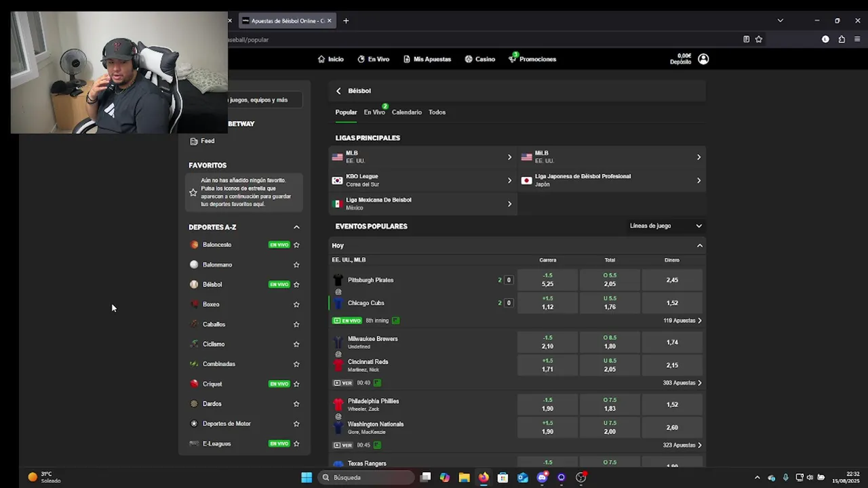Open Caballos sport icon in sidebar

(194, 325)
